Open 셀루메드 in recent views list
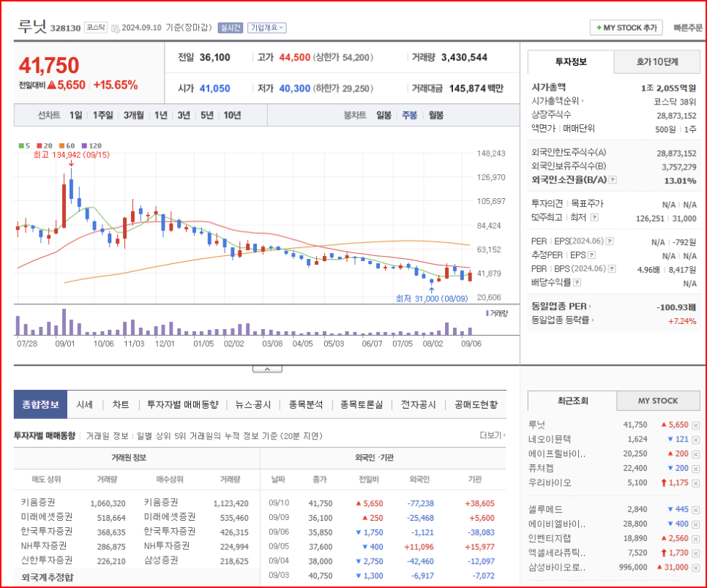The height and width of the screenshot is (588, 707). click(x=545, y=510)
